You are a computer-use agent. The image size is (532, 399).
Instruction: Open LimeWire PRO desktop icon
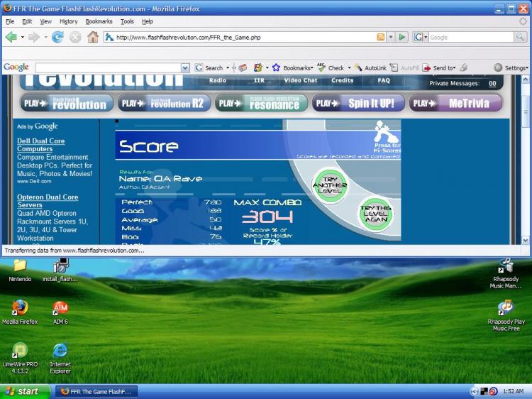(x=19, y=351)
